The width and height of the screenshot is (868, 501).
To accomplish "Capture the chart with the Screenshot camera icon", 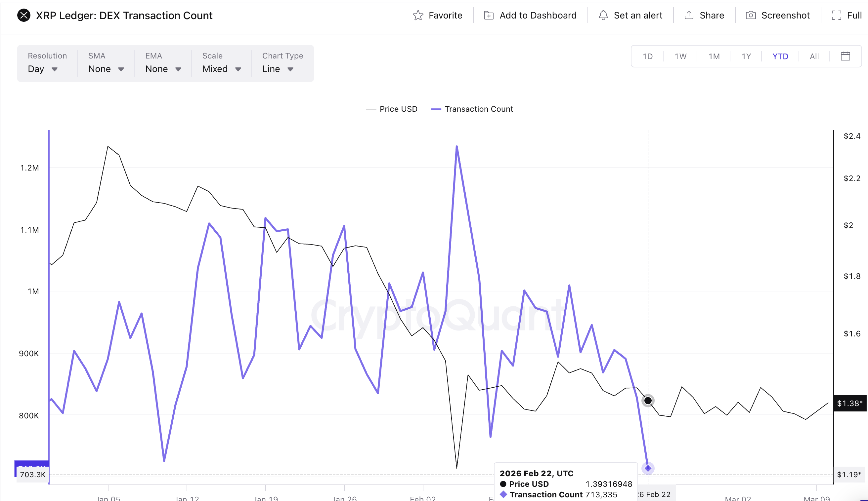I will pyautogui.click(x=752, y=15).
